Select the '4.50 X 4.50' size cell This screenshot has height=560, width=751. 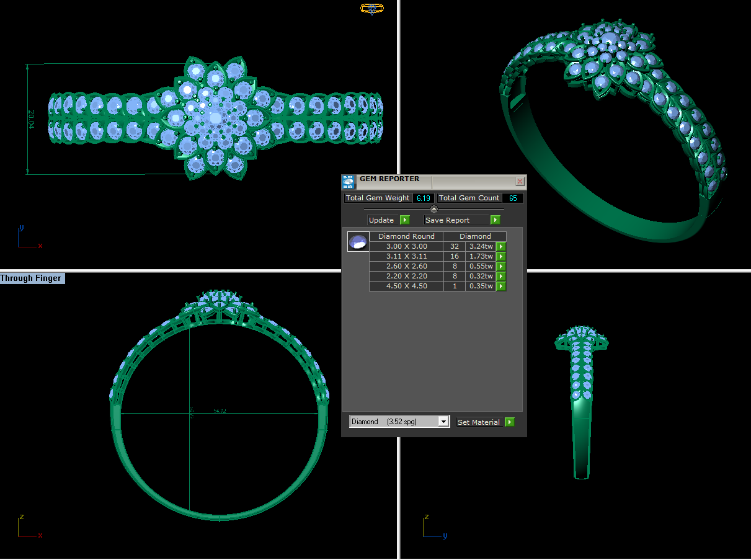pos(407,286)
